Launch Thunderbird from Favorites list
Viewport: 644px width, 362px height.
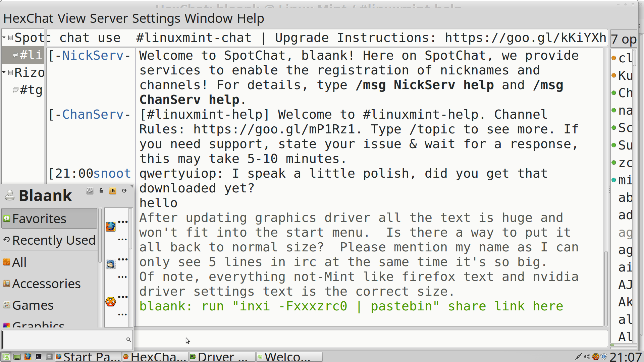(111, 264)
